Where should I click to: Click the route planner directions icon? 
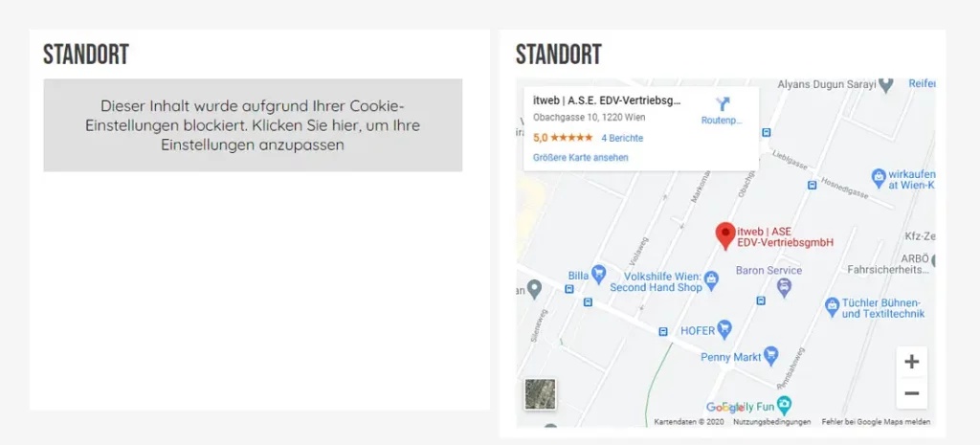click(x=722, y=104)
